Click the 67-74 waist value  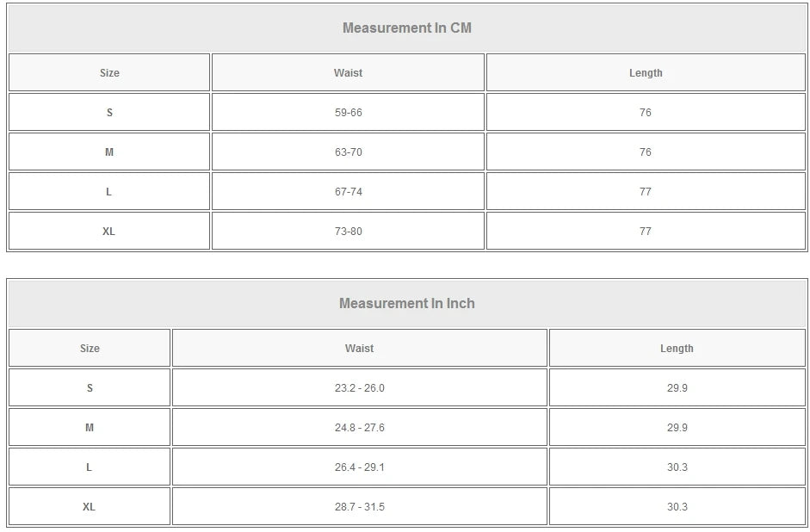(348, 192)
